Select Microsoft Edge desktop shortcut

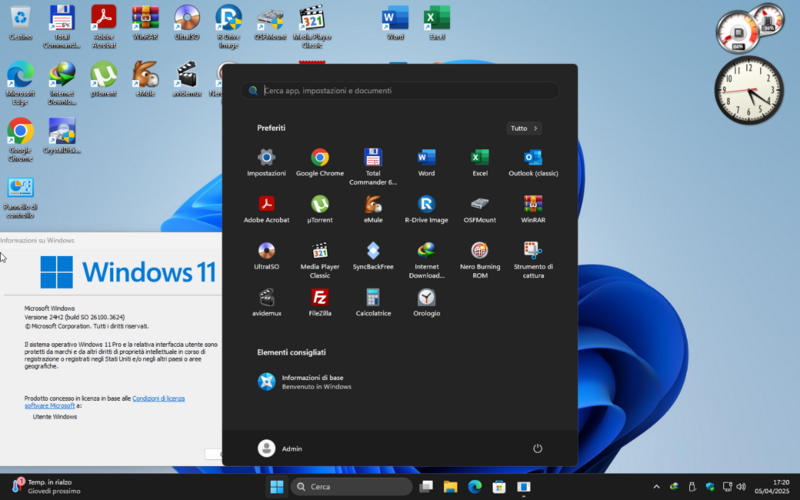[x=20, y=83]
